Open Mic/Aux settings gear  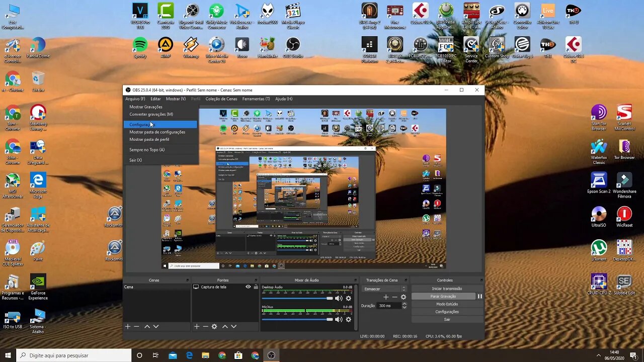pos(348,319)
